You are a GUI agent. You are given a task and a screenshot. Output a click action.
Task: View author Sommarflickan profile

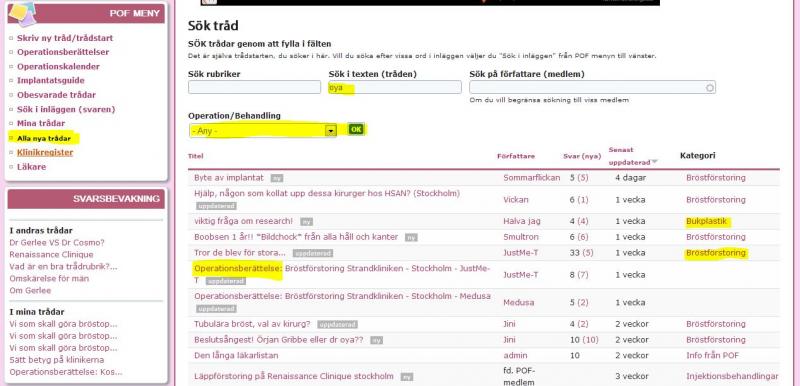tap(532, 177)
